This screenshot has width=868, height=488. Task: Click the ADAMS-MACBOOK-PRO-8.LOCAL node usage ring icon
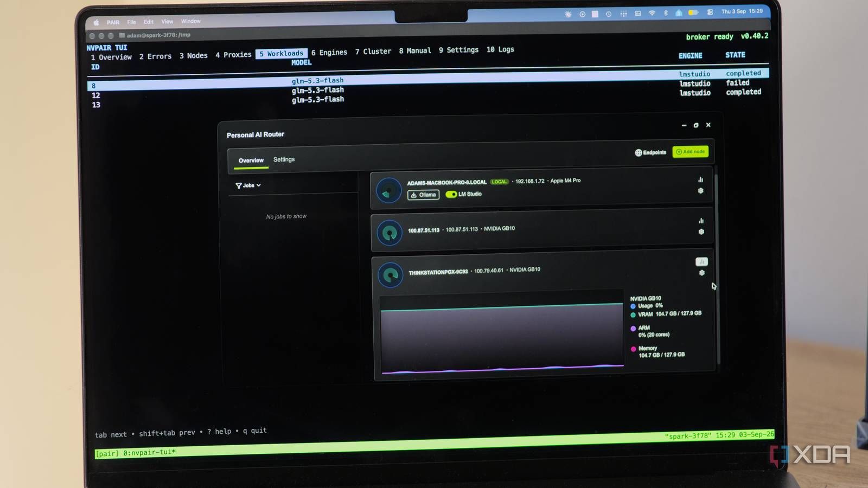388,191
